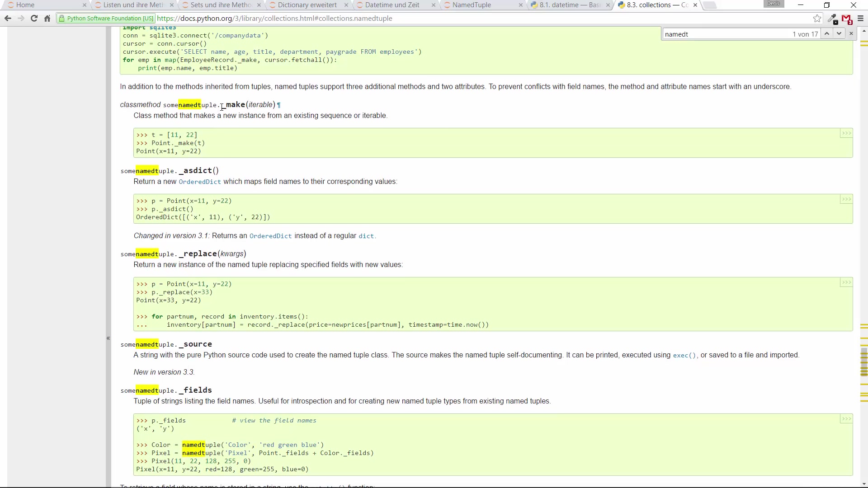The height and width of the screenshot is (488, 868).
Task: Jump to next find match
Action: (x=839, y=34)
